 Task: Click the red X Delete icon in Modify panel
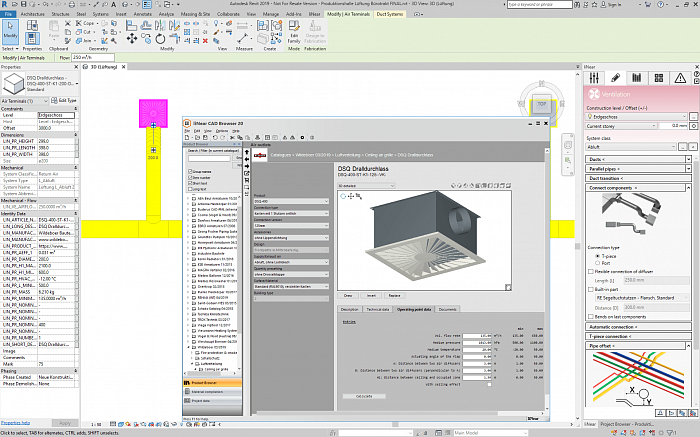(x=205, y=41)
